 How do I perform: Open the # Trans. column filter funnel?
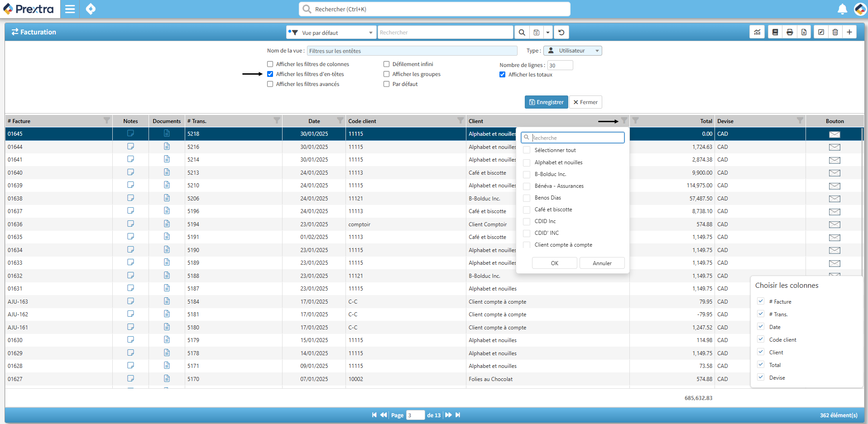277,120
